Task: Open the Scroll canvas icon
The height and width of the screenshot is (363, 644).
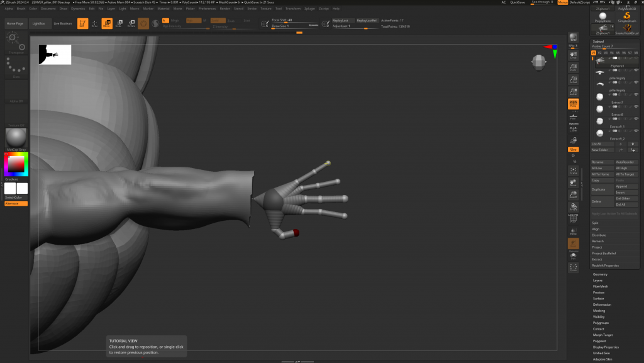Action: [x=574, y=55]
